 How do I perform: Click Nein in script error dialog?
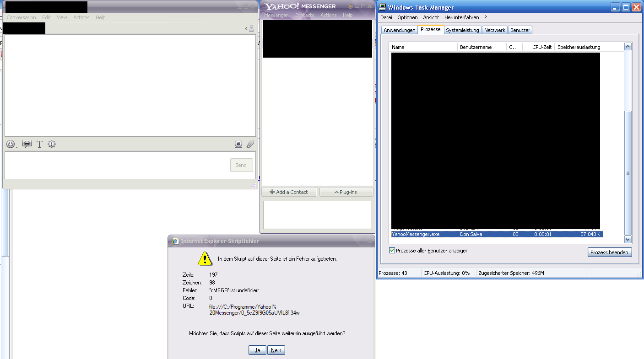[276, 350]
